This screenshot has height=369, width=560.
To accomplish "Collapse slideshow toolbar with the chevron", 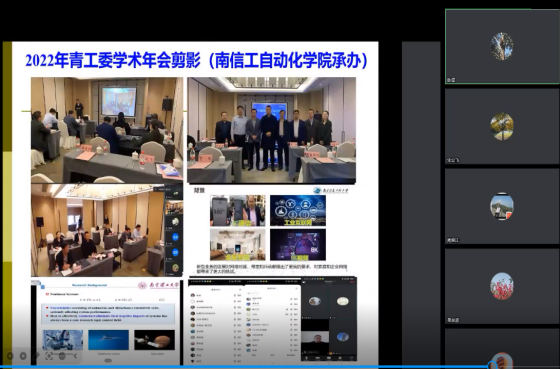I will (x=75, y=356).
